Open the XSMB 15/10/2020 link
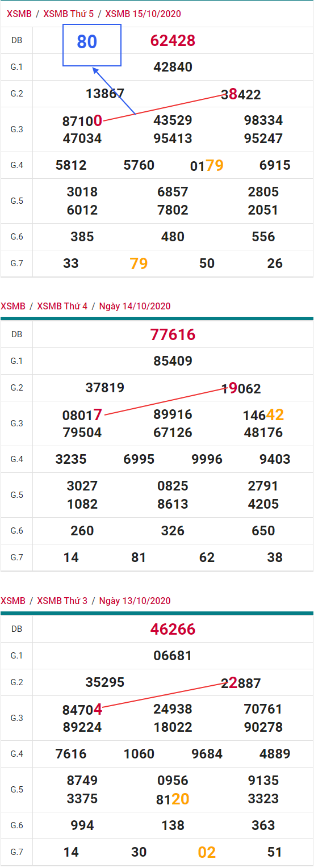 [x=143, y=14]
